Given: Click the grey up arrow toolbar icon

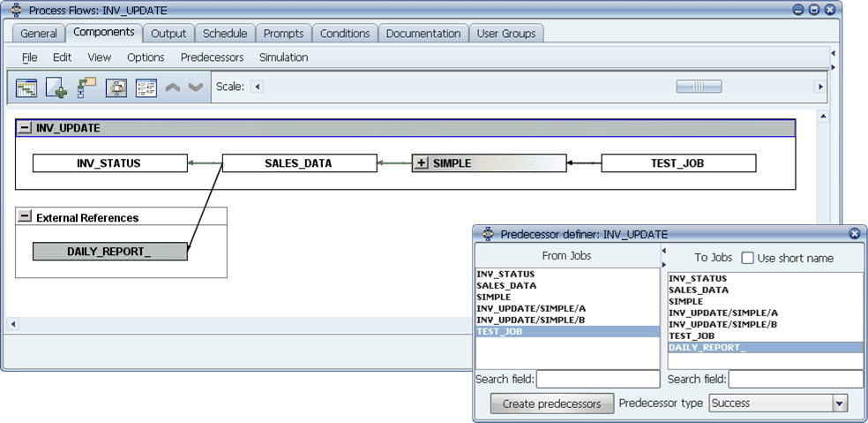Looking at the screenshot, I should (173, 87).
